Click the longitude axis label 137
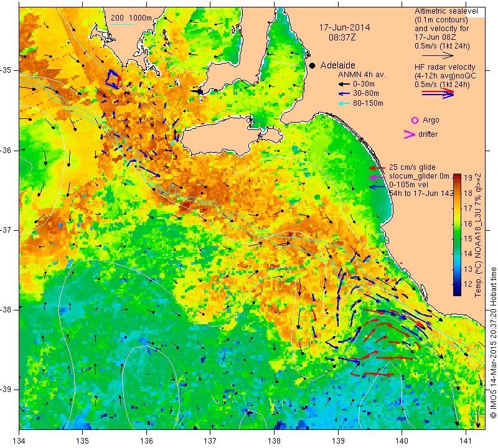This screenshot has height=448, width=498. [210, 441]
